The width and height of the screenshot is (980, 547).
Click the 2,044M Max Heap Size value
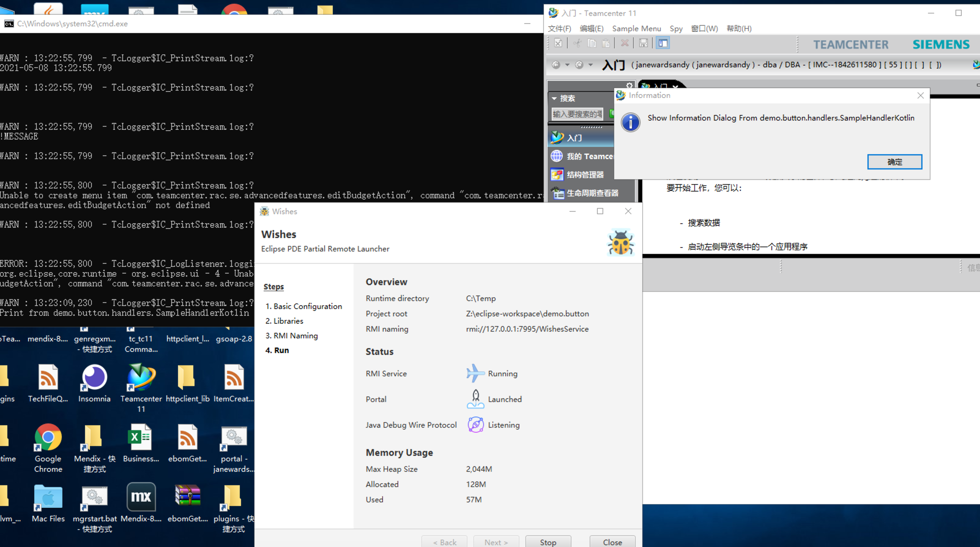pos(479,469)
